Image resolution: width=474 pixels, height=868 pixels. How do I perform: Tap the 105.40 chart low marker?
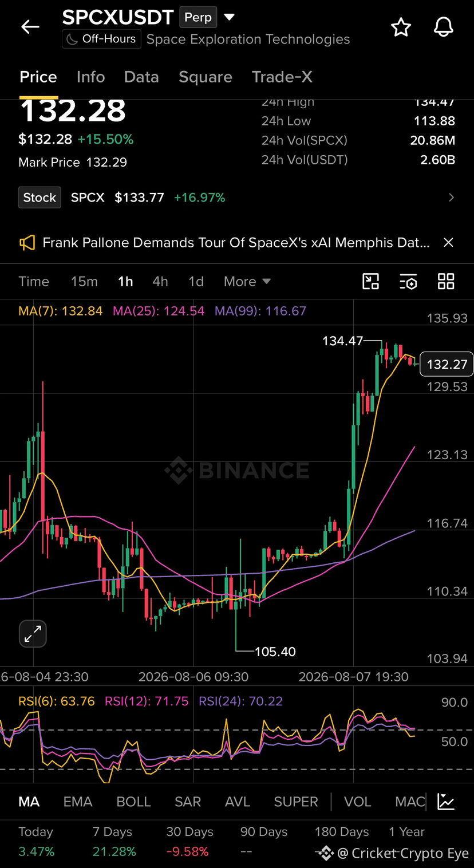click(275, 652)
